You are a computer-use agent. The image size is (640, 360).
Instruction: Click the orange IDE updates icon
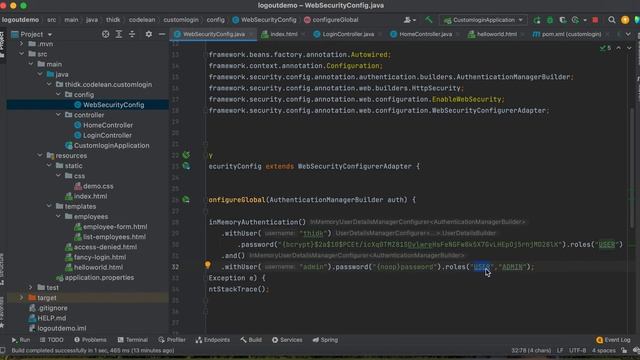point(625,20)
